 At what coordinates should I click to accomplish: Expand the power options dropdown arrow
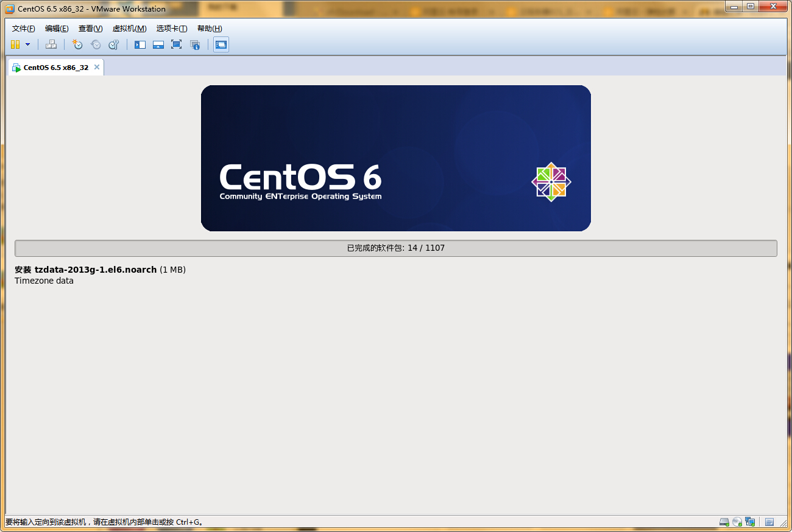(27, 44)
